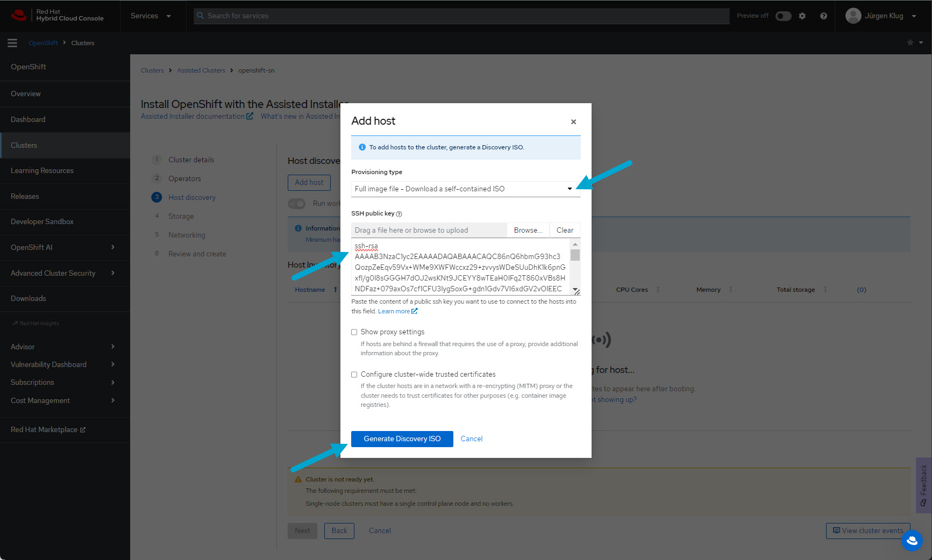Open the user avatar for Jürgen Klug
This screenshot has height=560, width=932.
853,16
